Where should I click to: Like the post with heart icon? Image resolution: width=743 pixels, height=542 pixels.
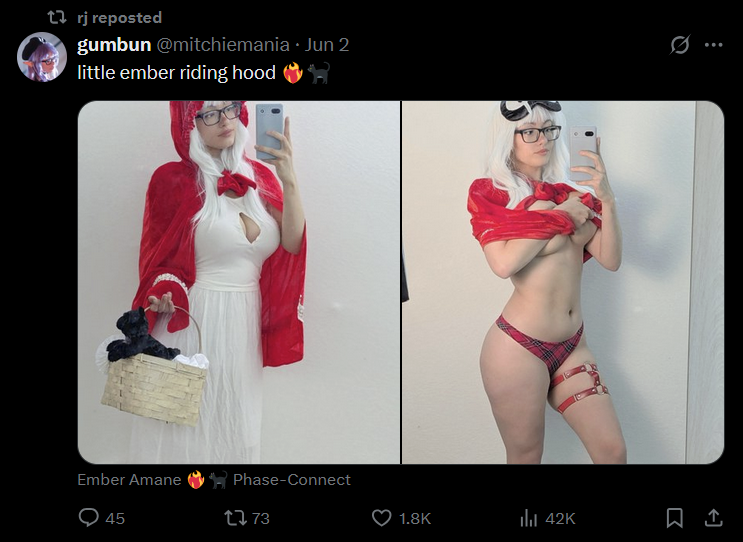pos(381,518)
